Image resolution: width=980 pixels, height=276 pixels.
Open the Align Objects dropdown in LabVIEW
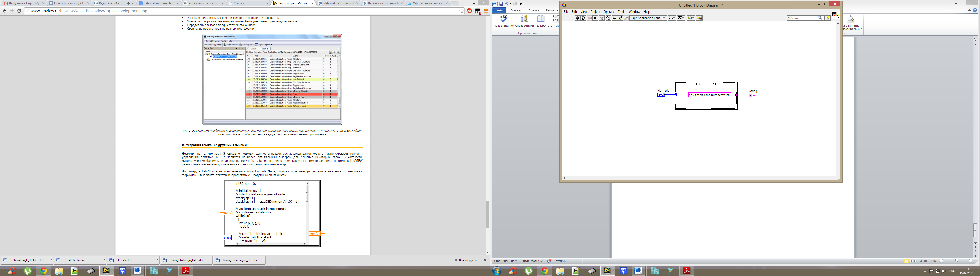tap(672, 18)
